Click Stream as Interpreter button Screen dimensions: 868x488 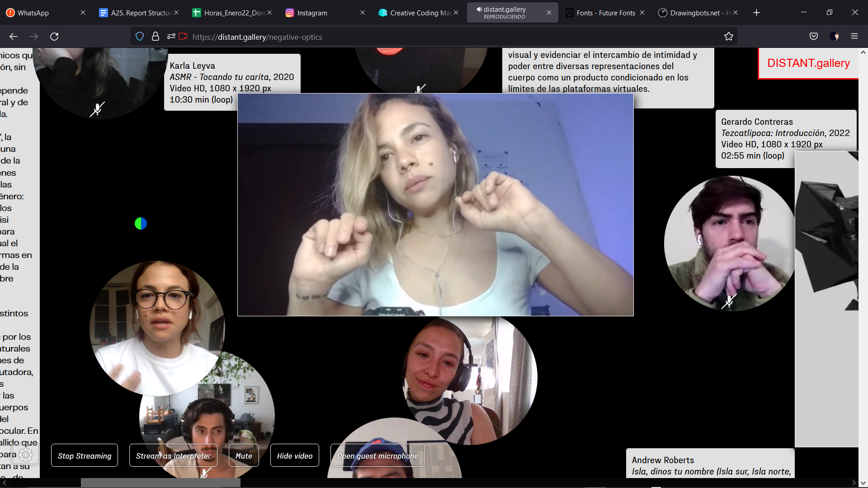coord(173,455)
